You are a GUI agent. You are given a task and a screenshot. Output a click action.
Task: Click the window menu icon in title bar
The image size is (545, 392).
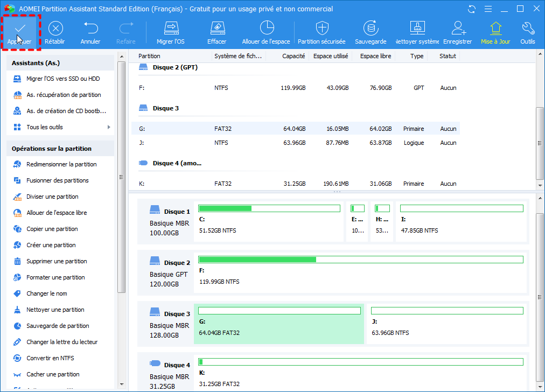[489, 9]
